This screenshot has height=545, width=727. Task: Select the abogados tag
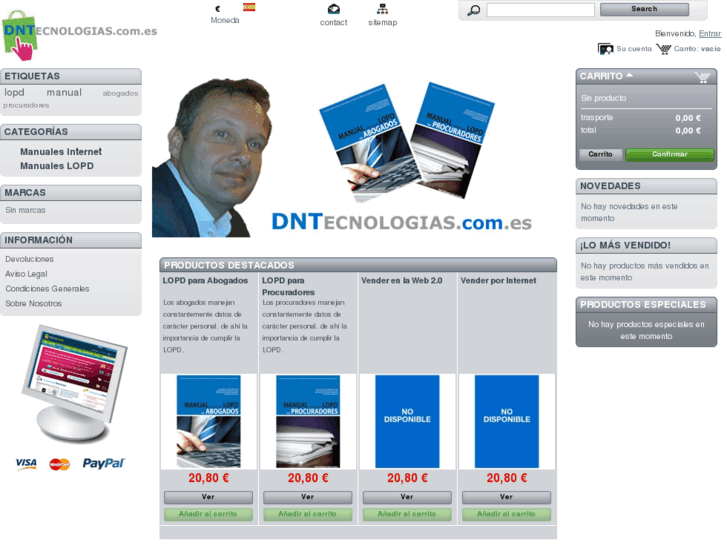[120, 93]
